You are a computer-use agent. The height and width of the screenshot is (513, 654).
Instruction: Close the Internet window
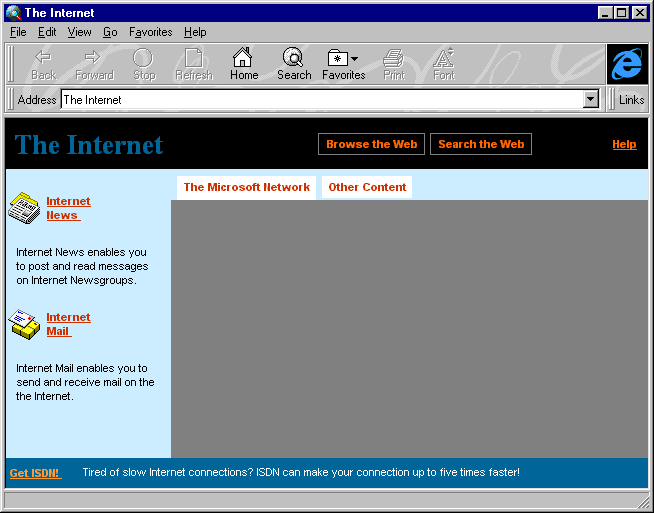point(639,13)
